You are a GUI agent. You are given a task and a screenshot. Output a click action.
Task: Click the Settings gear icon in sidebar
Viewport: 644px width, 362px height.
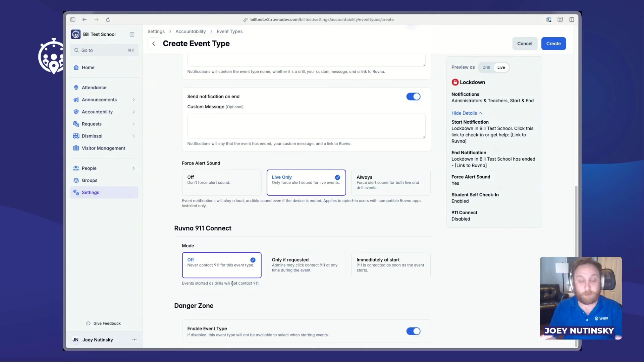76,192
